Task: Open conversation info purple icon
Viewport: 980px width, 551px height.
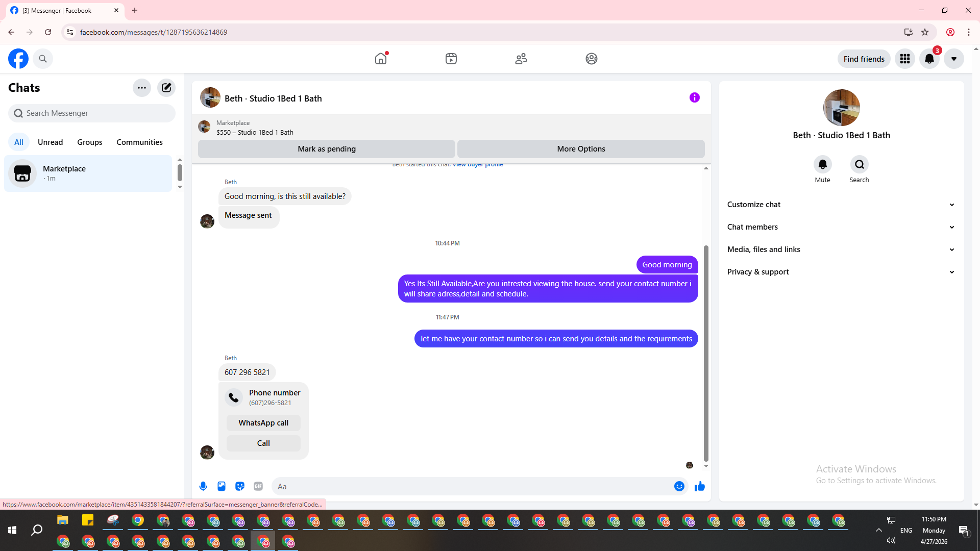Action: [x=695, y=97]
